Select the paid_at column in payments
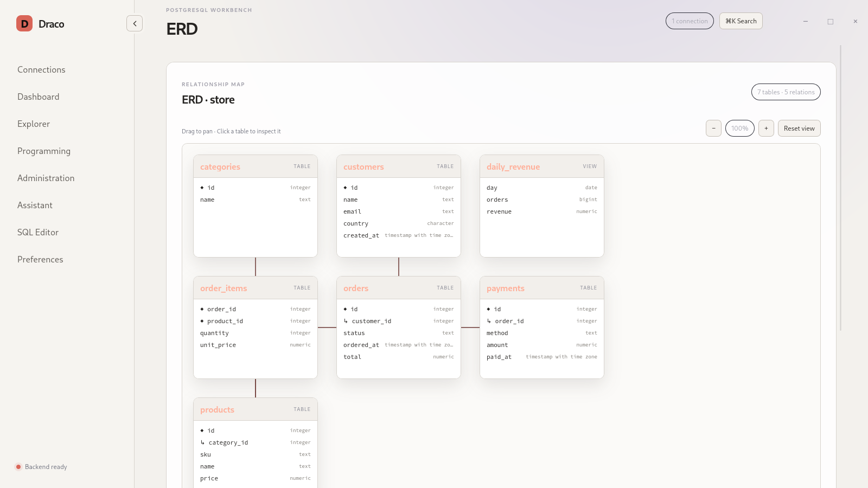Viewport: 868px width, 488px height. pos(542,357)
